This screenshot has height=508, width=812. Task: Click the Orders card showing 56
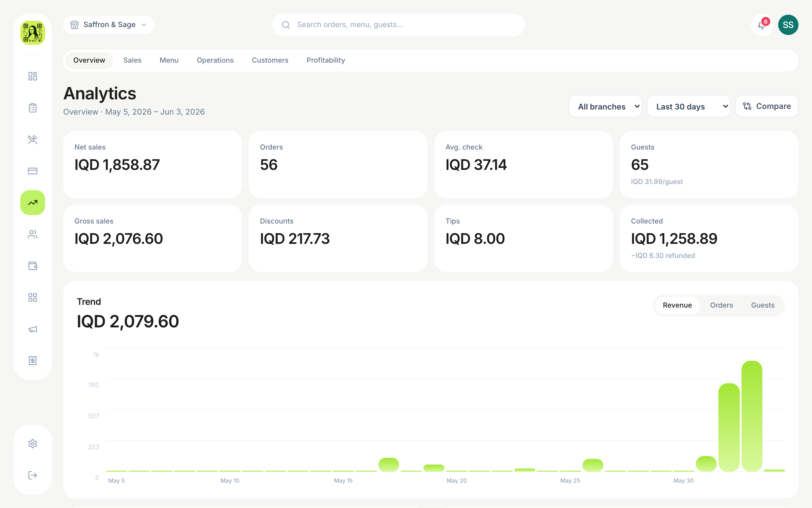click(x=338, y=165)
